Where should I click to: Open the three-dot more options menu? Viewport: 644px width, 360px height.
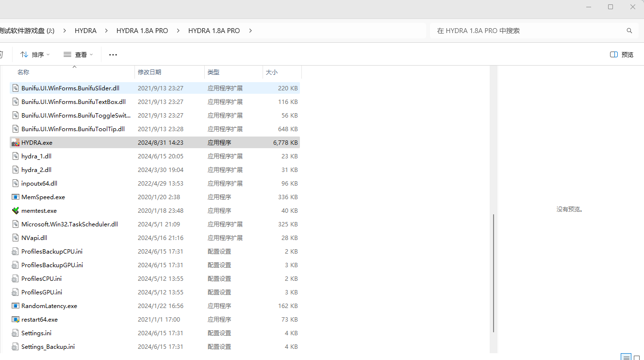(x=113, y=55)
